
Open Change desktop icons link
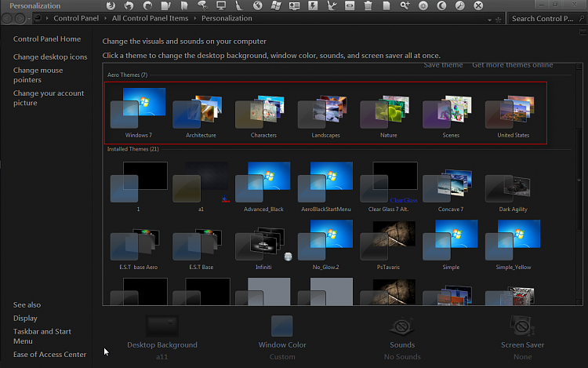(x=50, y=57)
